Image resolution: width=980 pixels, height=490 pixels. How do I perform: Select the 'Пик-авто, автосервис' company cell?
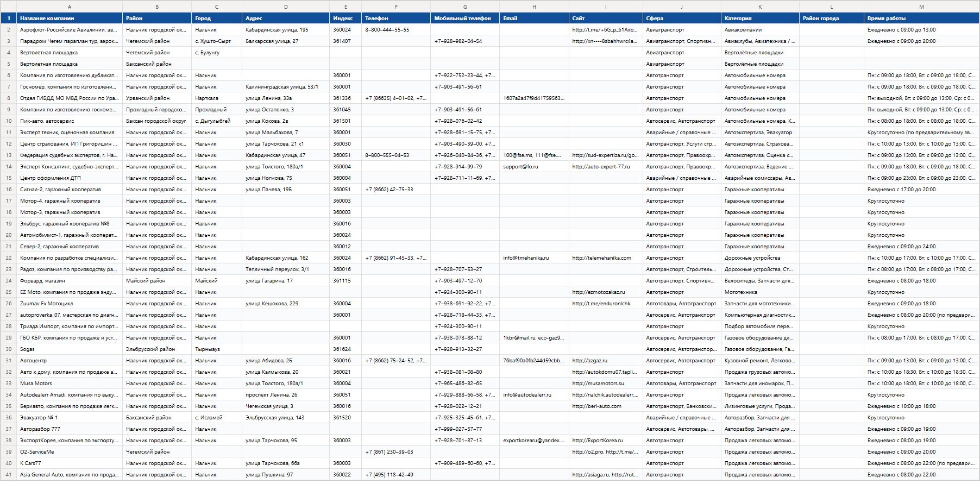tap(70, 121)
